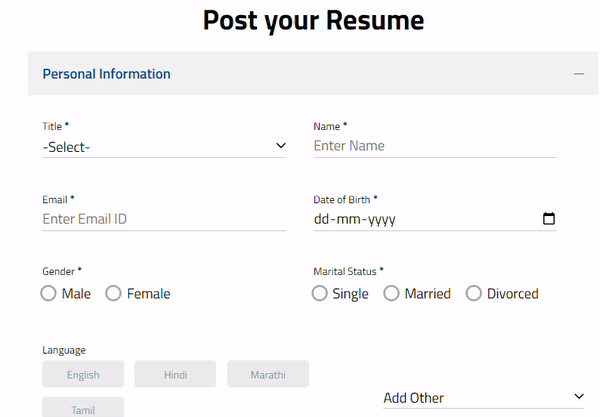This screenshot has width=600, height=417.
Task: Pick the Divorced marital status option
Action: click(x=474, y=294)
